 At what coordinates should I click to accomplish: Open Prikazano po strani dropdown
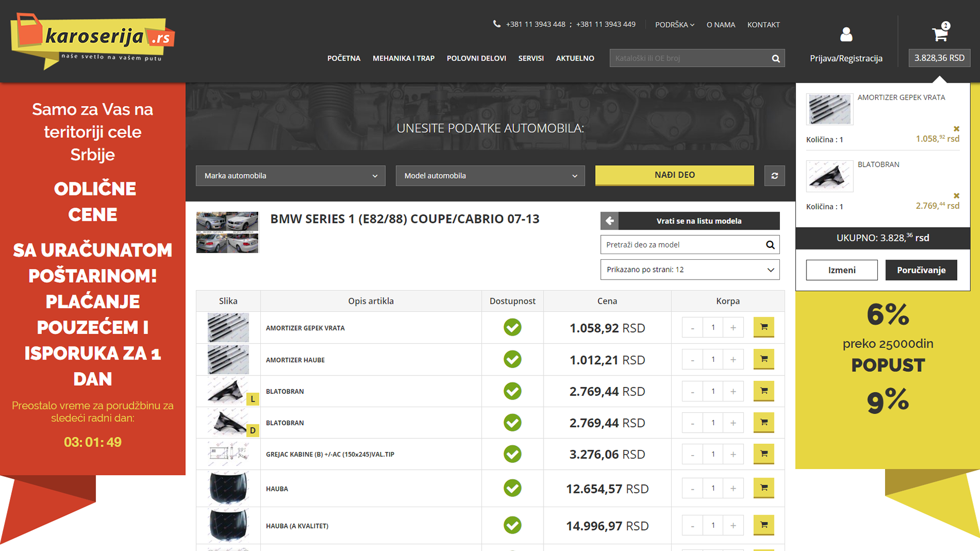point(690,269)
